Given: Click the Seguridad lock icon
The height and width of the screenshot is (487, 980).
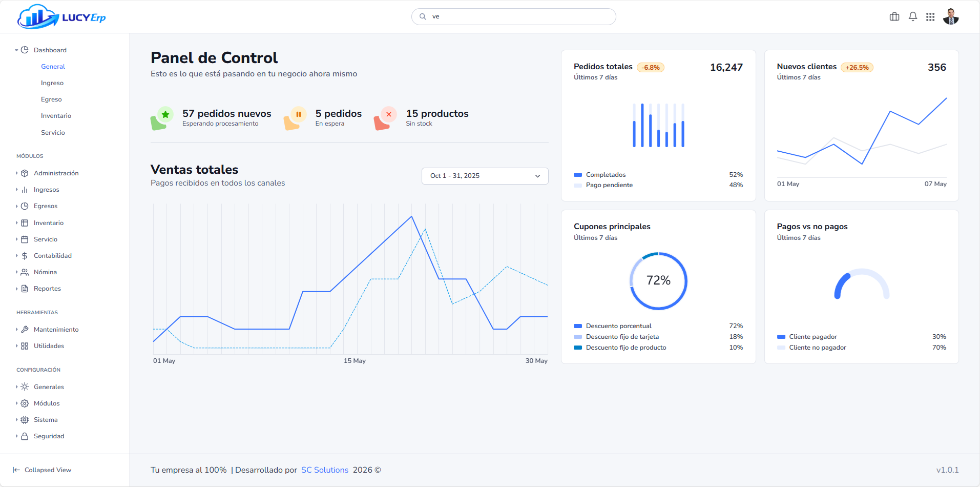Looking at the screenshot, I should 25,436.
